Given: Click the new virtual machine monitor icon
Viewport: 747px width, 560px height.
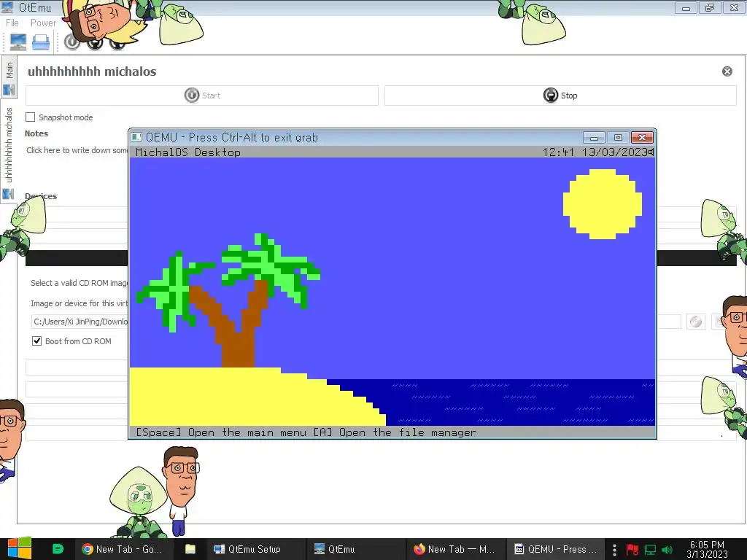Looking at the screenshot, I should tap(18, 42).
